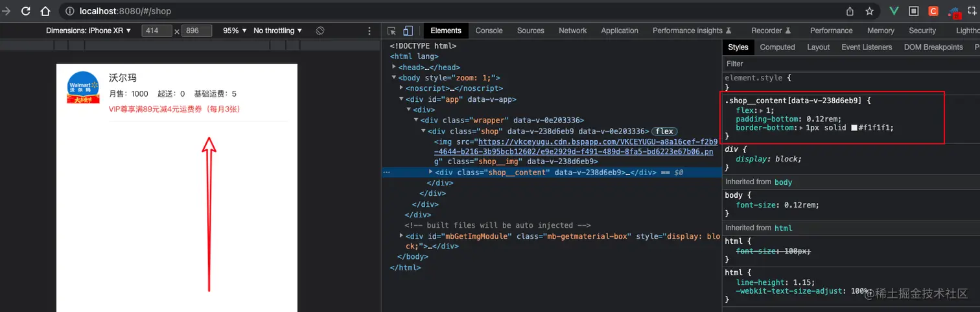This screenshot has height=312, width=980.
Task: Switch to the Sources tab
Action: click(530, 30)
